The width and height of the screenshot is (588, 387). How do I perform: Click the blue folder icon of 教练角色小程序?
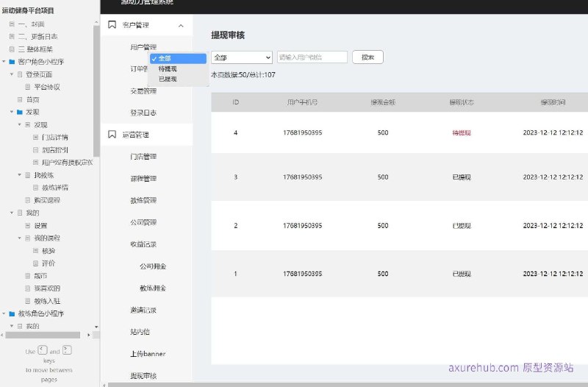click(12, 313)
